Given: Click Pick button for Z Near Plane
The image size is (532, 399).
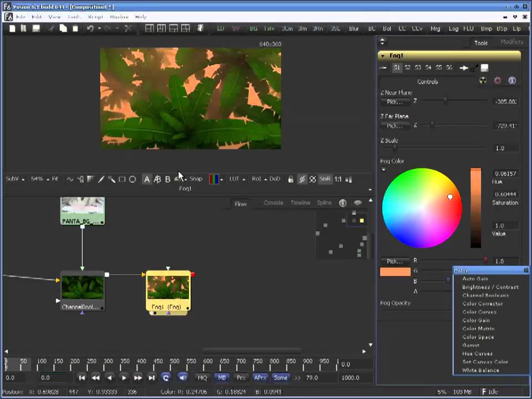Looking at the screenshot, I should point(395,101).
